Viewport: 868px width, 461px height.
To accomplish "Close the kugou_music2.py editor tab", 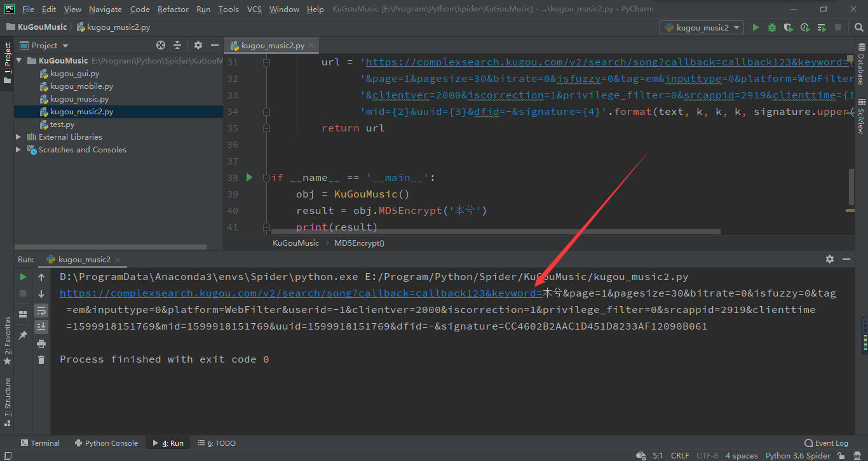I will pyautogui.click(x=311, y=46).
